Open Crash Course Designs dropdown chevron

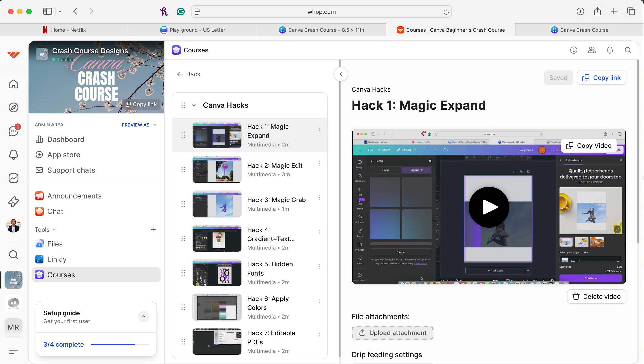click(154, 54)
